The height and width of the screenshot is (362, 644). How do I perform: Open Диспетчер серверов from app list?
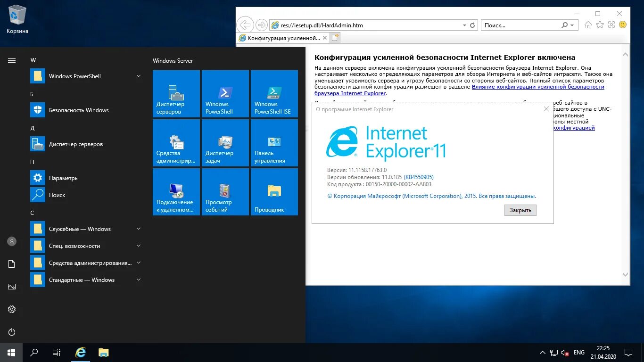click(86, 144)
